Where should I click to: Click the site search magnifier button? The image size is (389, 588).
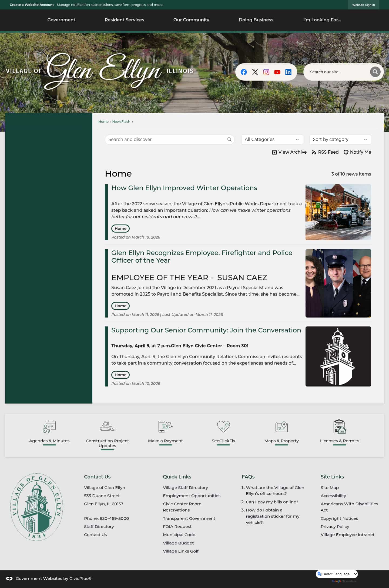pyautogui.click(x=375, y=72)
